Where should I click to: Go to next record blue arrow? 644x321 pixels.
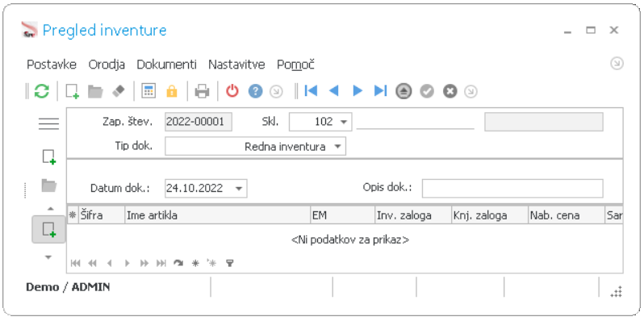[358, 90]
